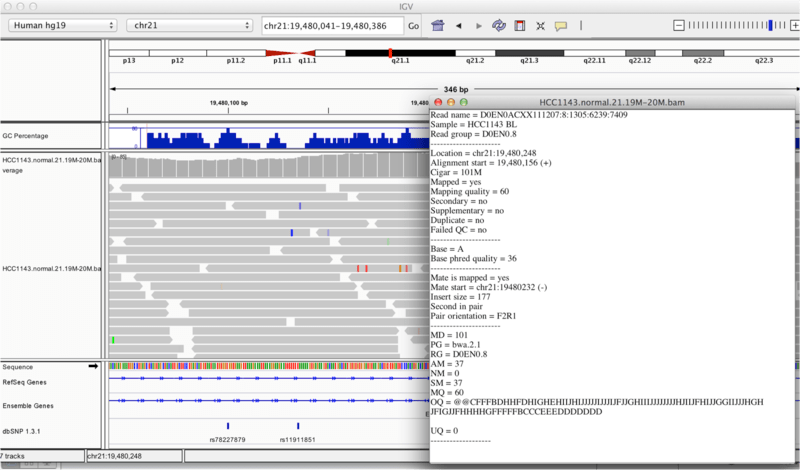
Task: Select the Sequence track label
Action: (x=17, y=367)
